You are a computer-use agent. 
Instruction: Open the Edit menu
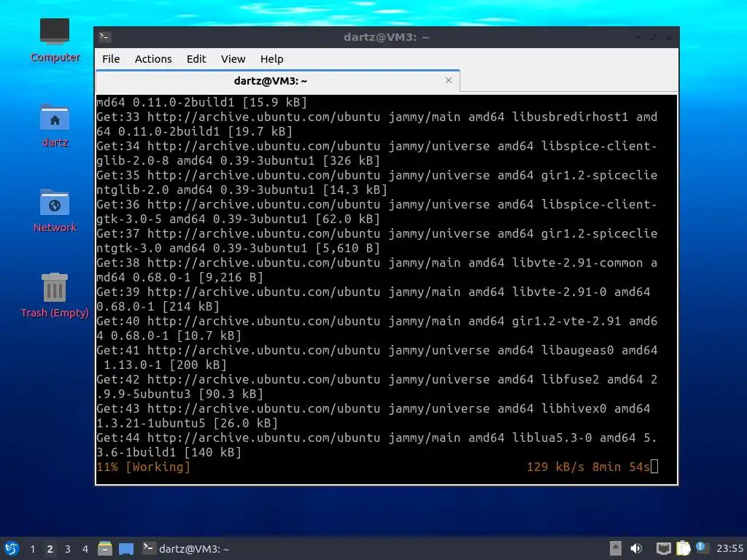click(x=196, y=59)
